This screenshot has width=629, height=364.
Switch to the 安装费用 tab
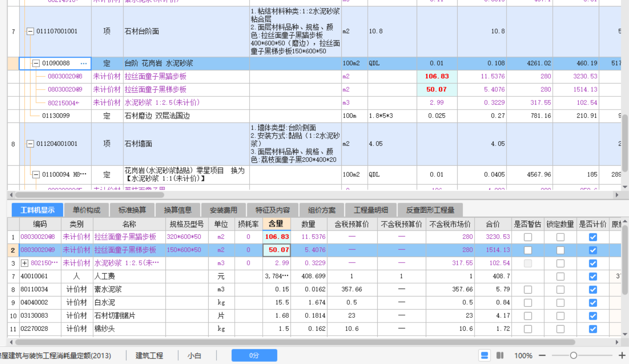223,210
